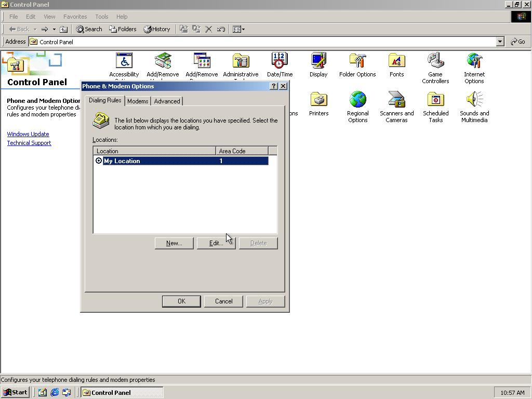Select the My Location radio button

(99, 161)
